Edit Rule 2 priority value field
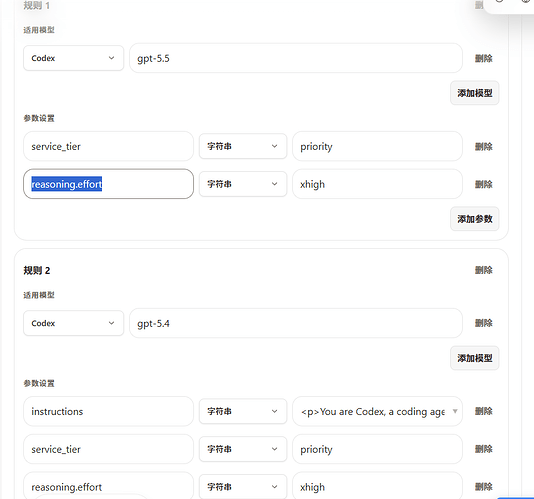534x499 pixels. (x=377, y=449)
